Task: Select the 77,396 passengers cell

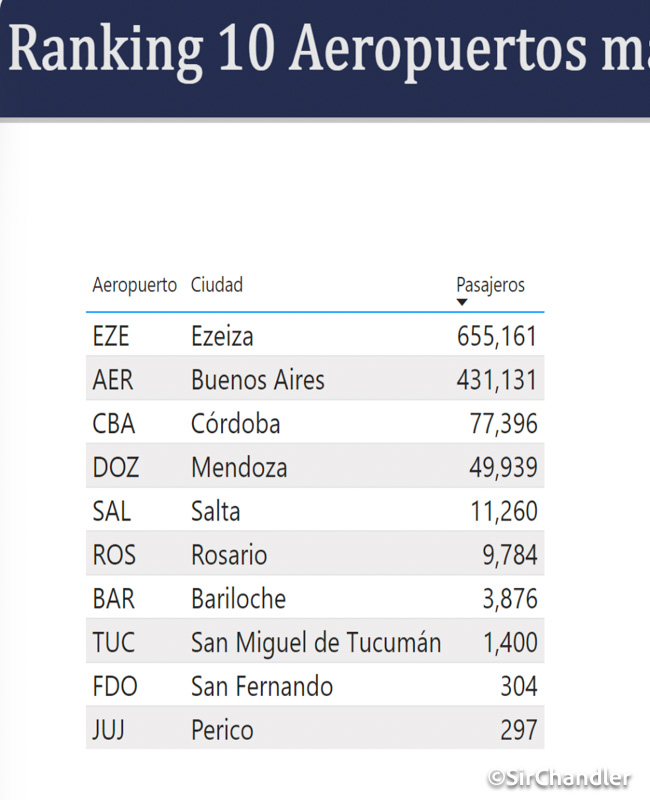Action: pyautogui.click(x=503, y=424)
